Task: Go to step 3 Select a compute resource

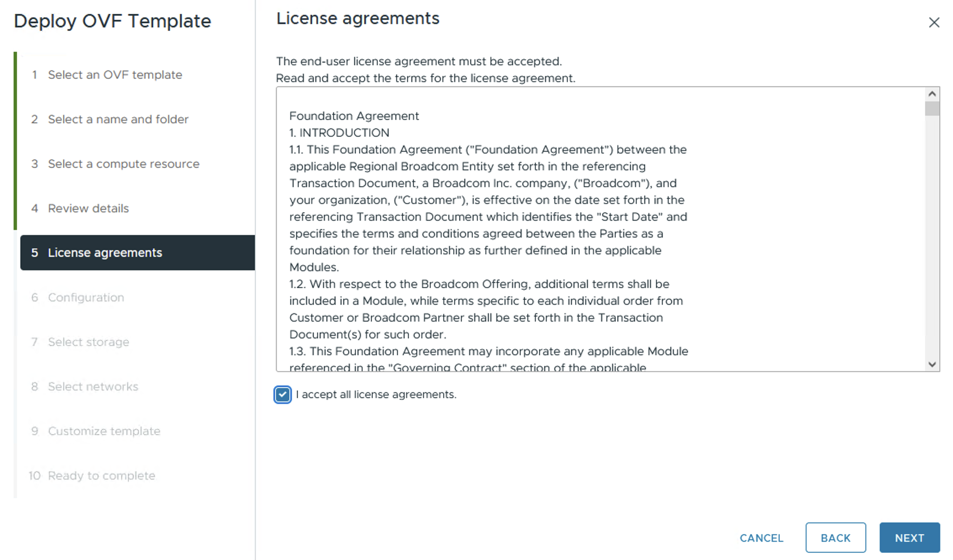Action: click(x=123, y=164)
